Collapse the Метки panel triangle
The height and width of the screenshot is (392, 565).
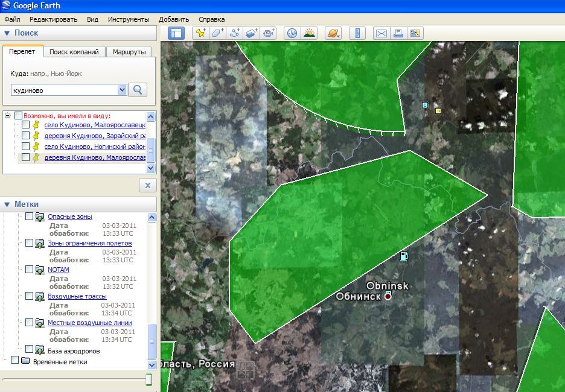pos(7,204)
